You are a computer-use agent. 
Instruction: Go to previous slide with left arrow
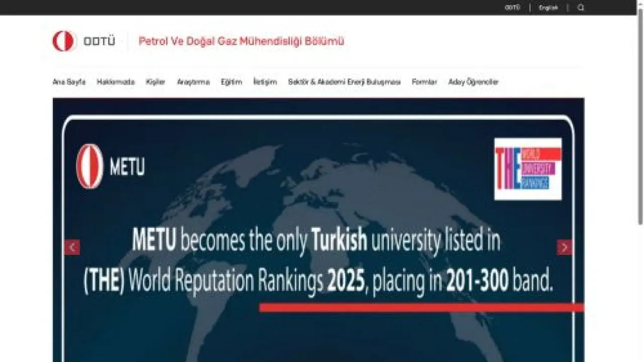72,247
